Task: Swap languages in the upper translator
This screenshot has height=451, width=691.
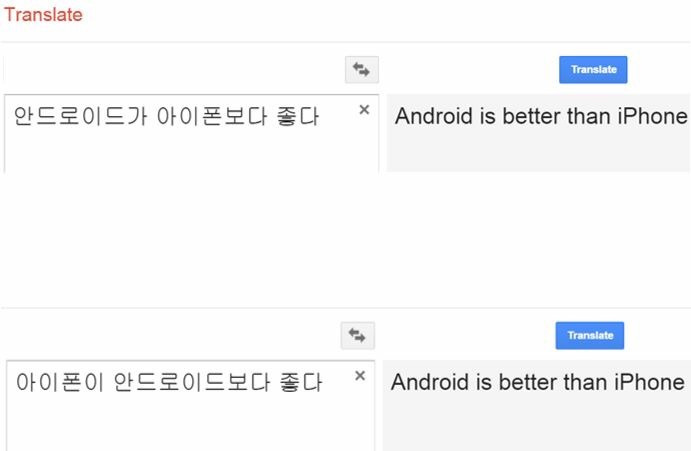Action: tap(361, 70)
